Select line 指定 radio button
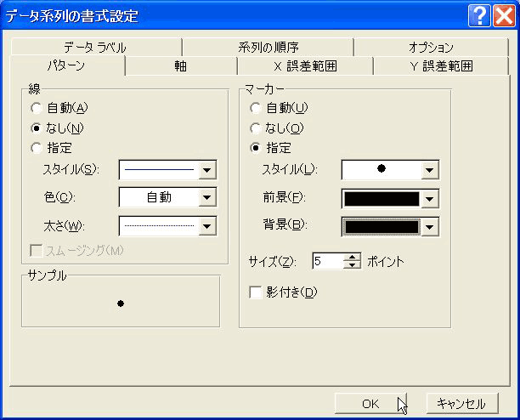The height and width of the screenshot is (420, 520). tap(36, 147)
